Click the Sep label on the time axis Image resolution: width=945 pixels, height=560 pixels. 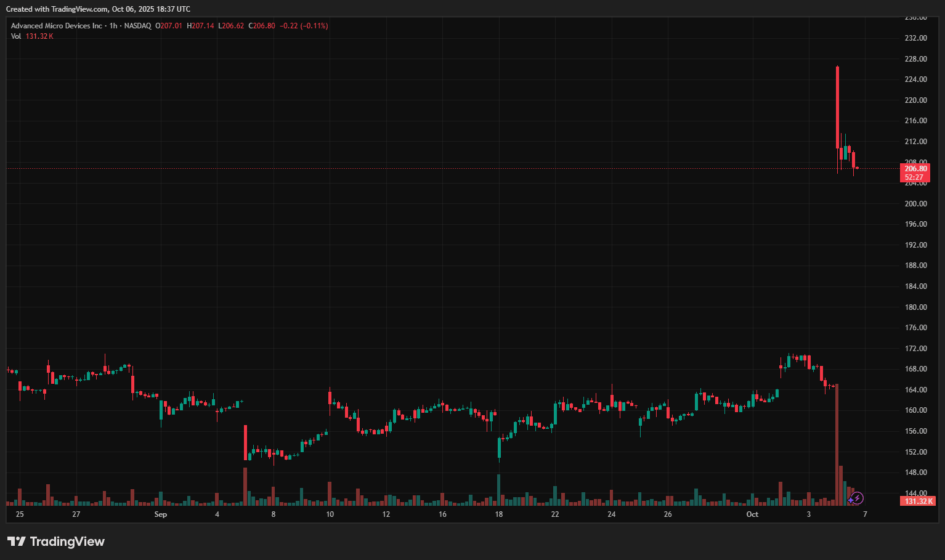(x=160, y=514)
